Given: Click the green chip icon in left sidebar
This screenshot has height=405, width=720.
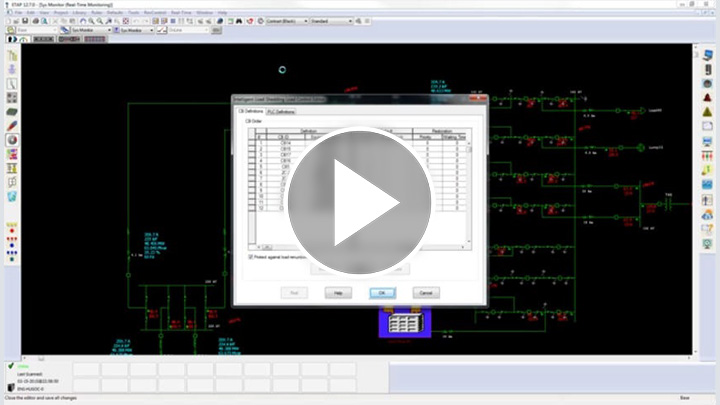Looking at the screenshot, I should click(12, 112).
